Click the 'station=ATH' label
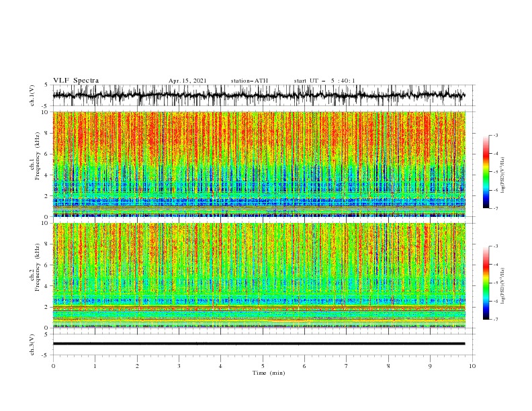Screen dimensions: 532x411 pos(249,81)
